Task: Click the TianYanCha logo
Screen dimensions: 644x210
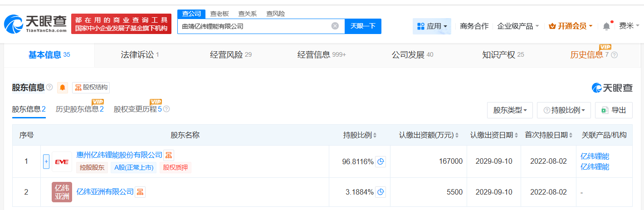Action: click(x=35, y=24)
